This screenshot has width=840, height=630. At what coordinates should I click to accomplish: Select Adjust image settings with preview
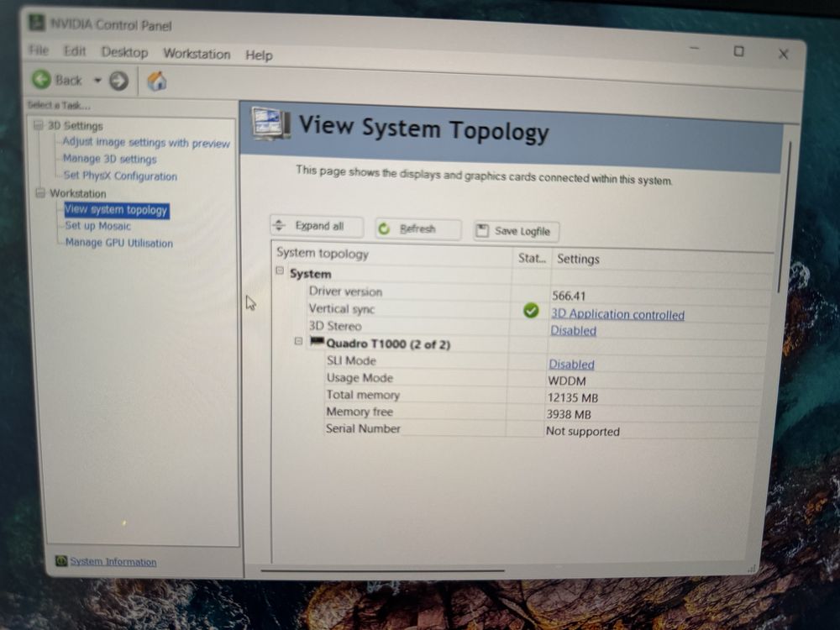(145, 143)
